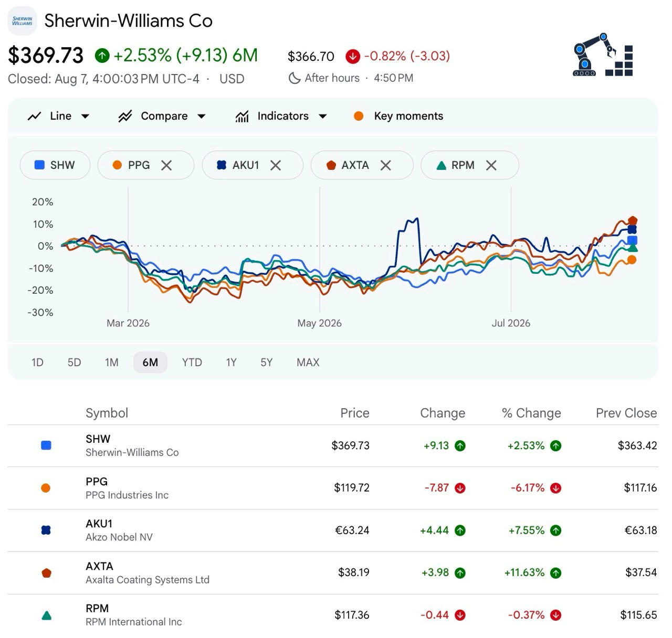This screenshot has width=672, height=638.
Task: Click the down-arrow icon beside PPG -6.17%
Action: pos(556,488)
